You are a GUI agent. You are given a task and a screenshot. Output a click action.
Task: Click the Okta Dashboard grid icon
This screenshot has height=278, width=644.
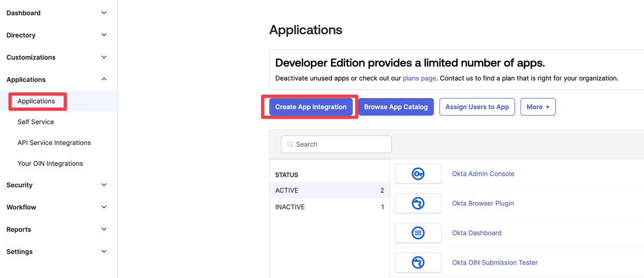[418, 233]
